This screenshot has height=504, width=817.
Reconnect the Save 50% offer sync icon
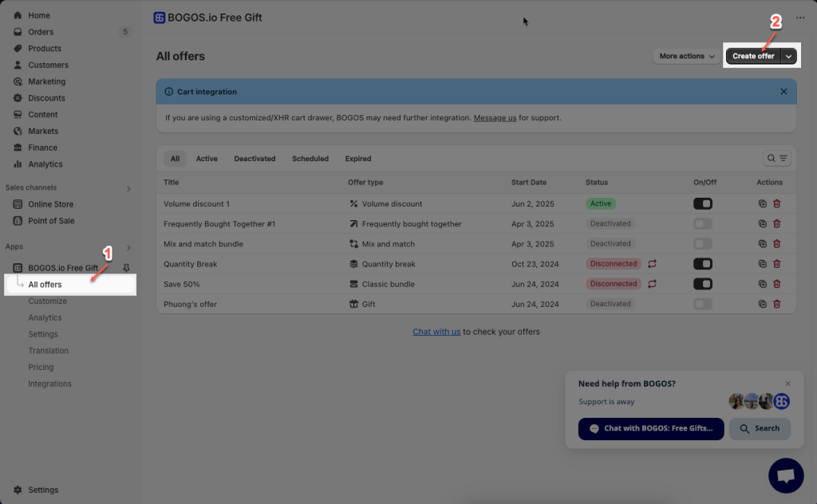[652, 284]
